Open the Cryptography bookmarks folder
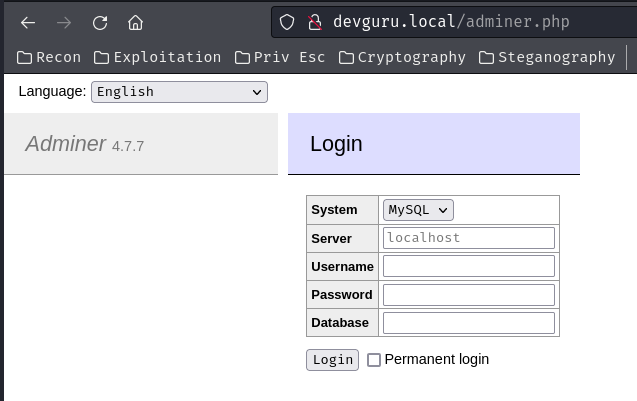This screenshot has height=401, width=637. click(402, 57)
